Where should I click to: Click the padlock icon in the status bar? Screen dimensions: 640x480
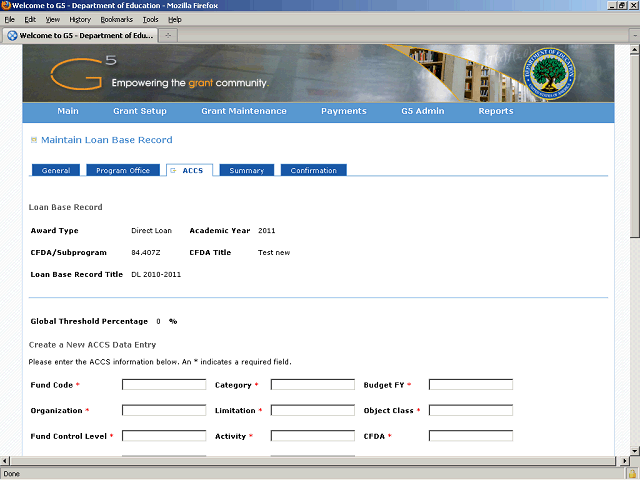click(x=633, y=474)
